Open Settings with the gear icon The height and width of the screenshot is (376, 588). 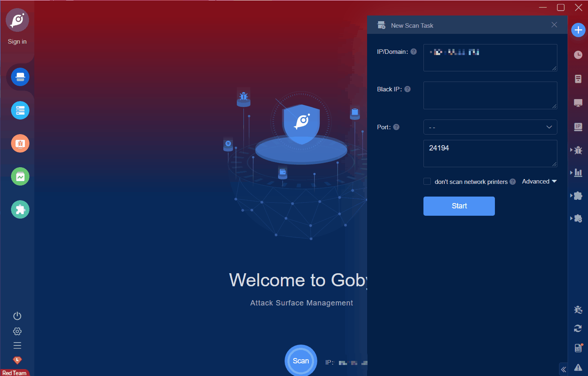coord(17,331)
